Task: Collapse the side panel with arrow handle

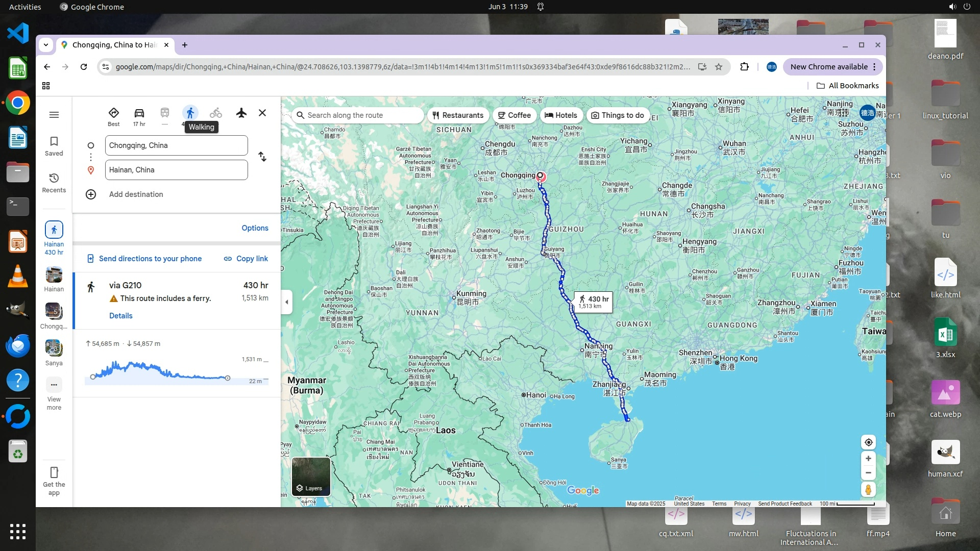Action: coord(287,302)
